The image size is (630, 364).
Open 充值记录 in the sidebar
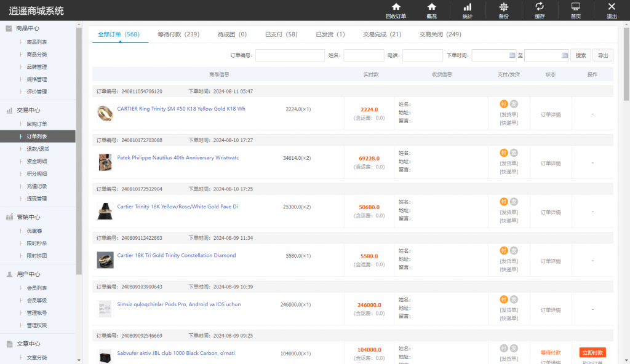[x=36, y=186]
